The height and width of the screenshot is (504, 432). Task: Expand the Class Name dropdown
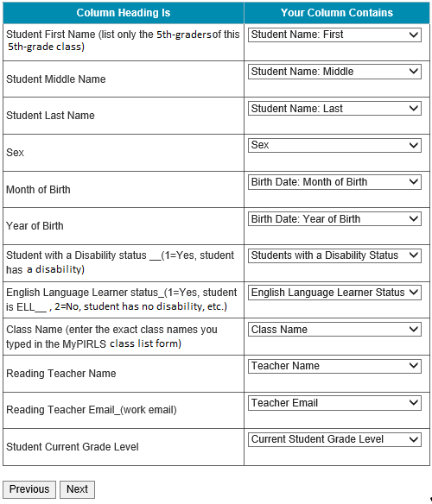tap(334, 330)
